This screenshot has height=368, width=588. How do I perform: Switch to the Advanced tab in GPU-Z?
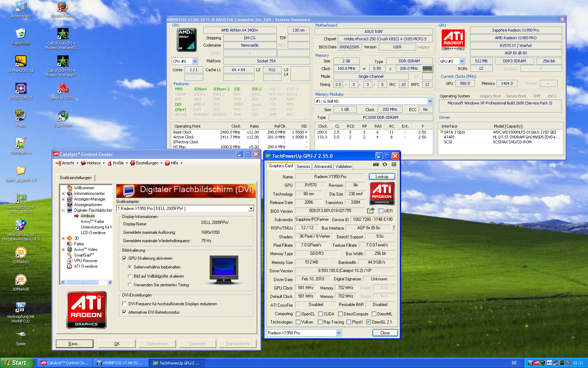click(x=323, y=166)
